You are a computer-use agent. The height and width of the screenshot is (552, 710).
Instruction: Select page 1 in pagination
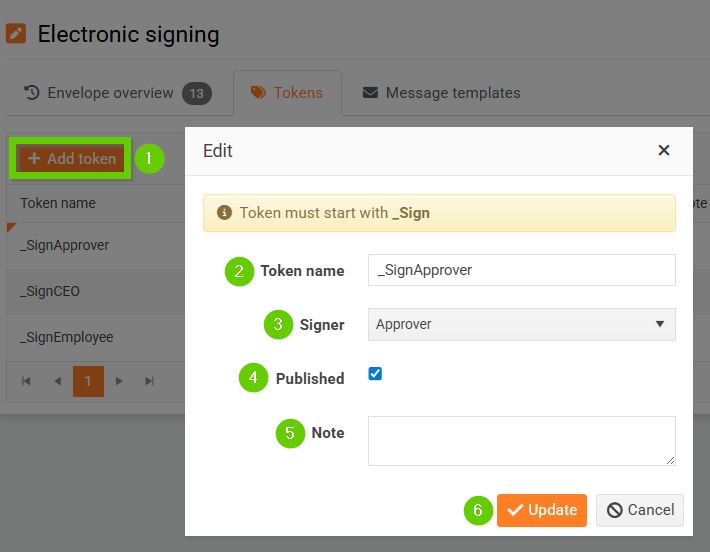click(88, 381)
